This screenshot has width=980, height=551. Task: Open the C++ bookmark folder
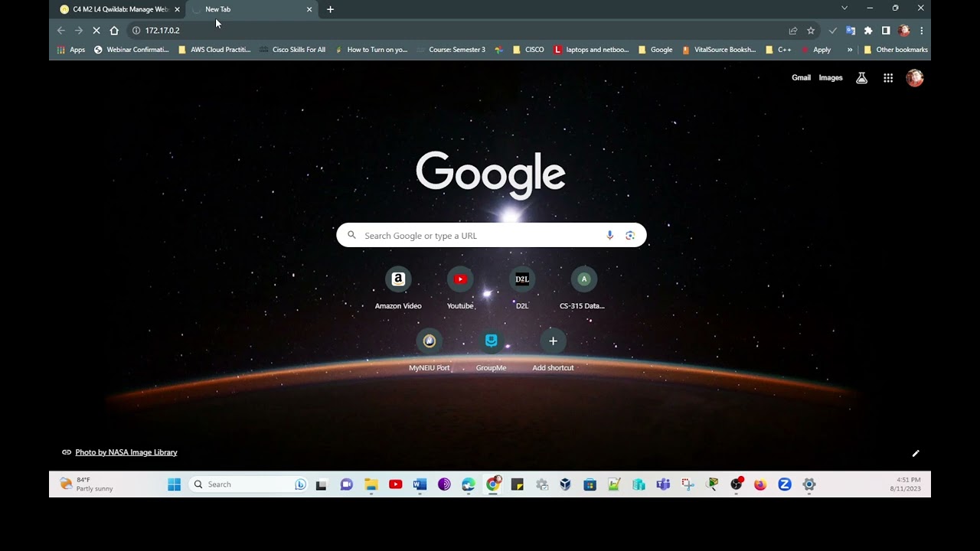click(x=779, y=50)
